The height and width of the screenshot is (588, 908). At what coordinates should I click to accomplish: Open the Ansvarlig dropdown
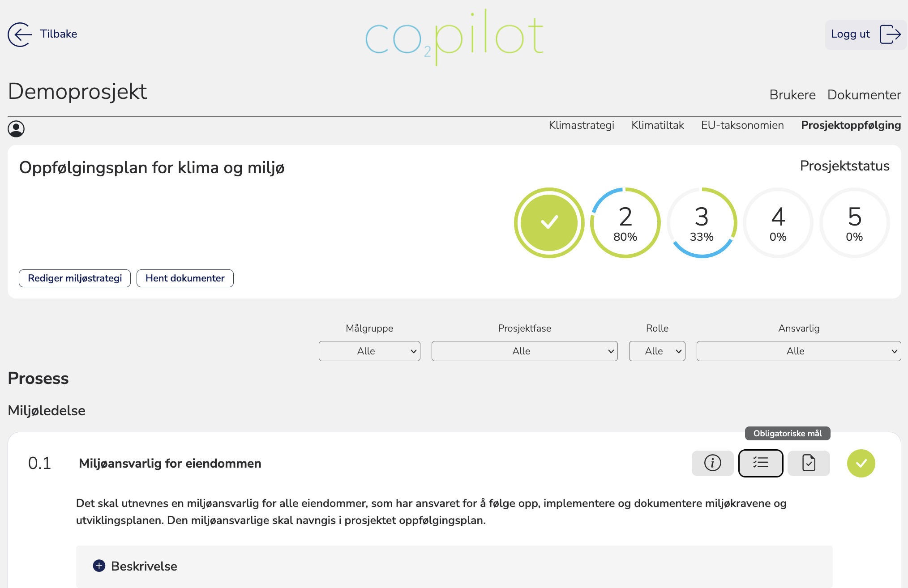tap(798, 351)
